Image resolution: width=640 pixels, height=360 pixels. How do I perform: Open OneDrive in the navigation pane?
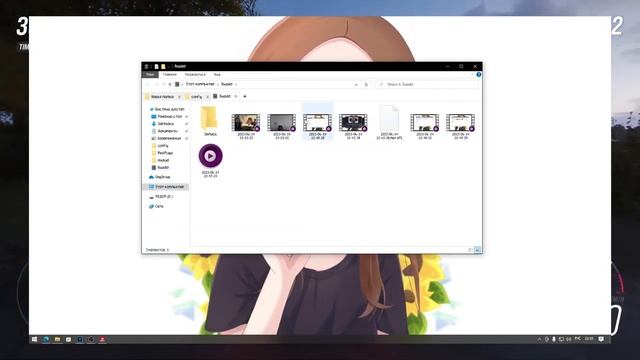[x=160, y=177]
